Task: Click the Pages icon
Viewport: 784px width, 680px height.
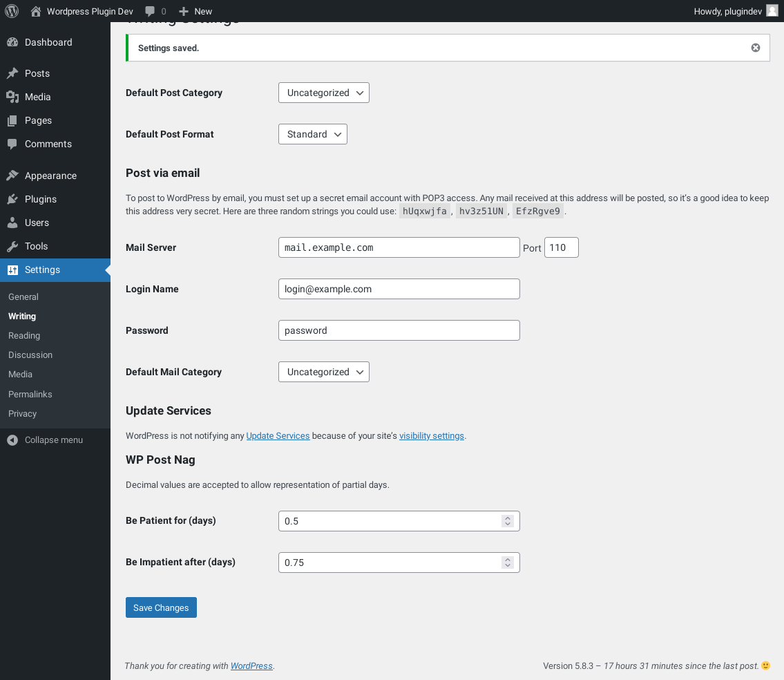Action: [12, 120]
